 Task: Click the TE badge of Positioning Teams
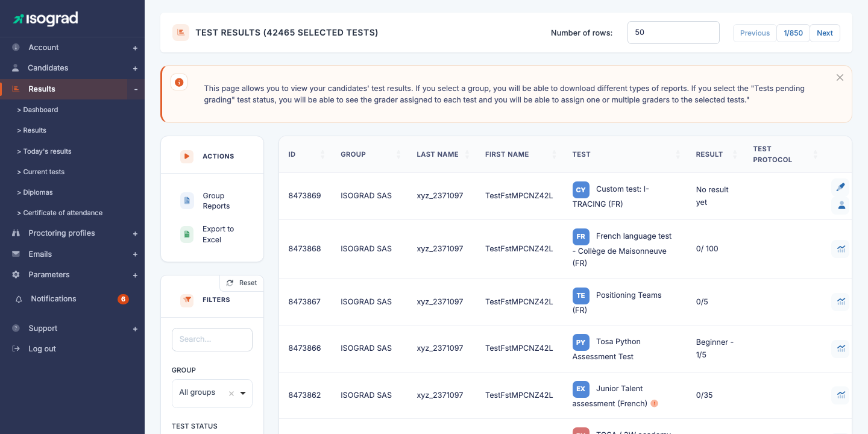tap(580, 295)
